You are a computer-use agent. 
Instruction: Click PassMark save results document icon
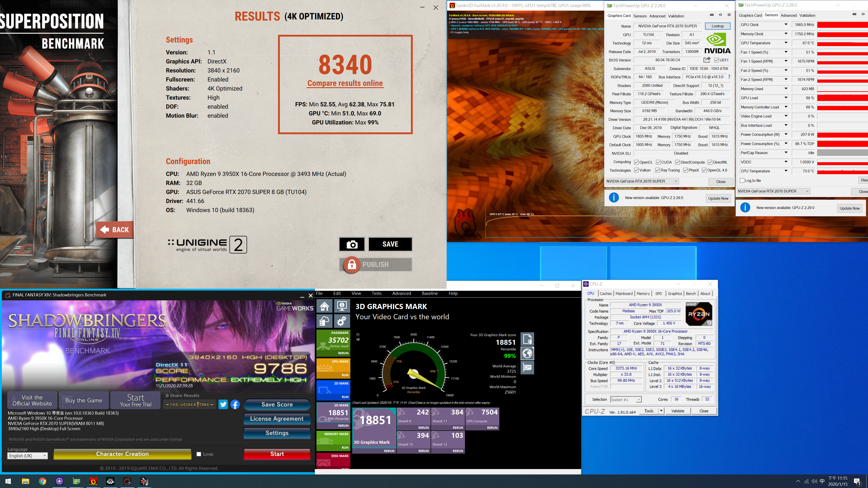[527, 339]
